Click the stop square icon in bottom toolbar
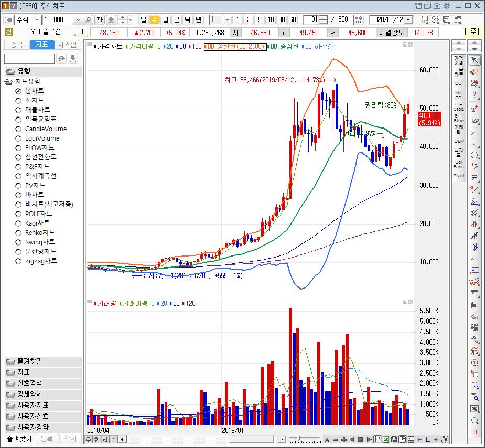This screenshot has width=485, height=448. [x=360, y=439]
